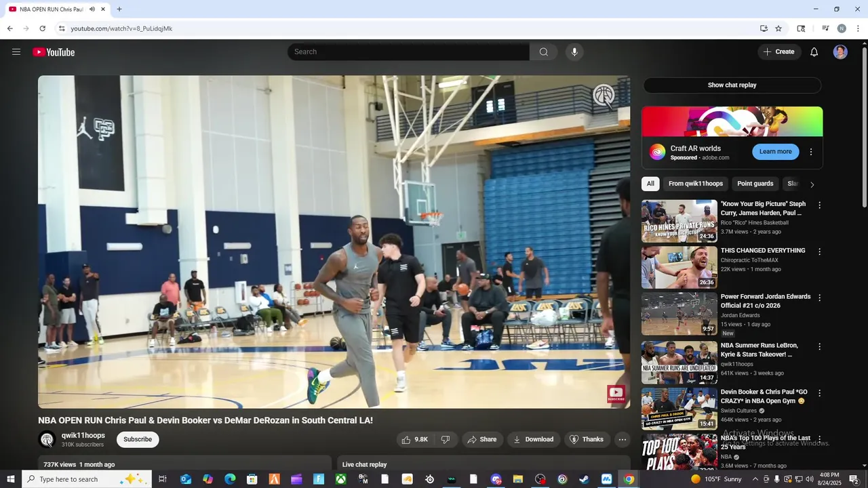Open options menu for Power Forward Jordan Edwards video

tap(819, 298)
